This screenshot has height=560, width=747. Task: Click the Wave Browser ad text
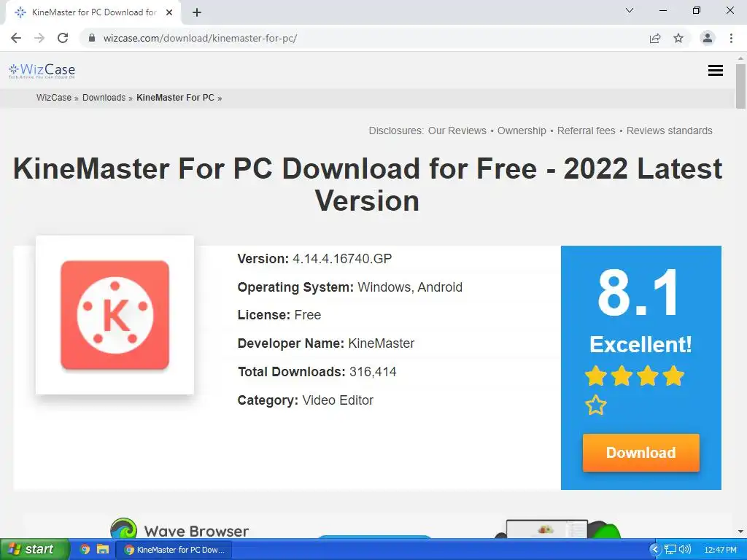pyautogui.click(x=196, y=531)
